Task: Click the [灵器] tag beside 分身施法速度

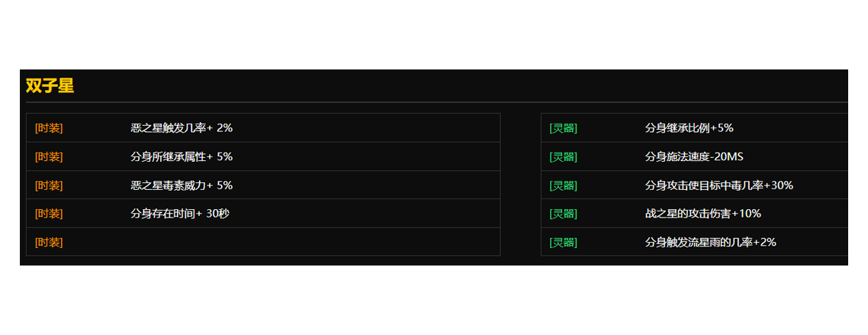Action: 563,157
